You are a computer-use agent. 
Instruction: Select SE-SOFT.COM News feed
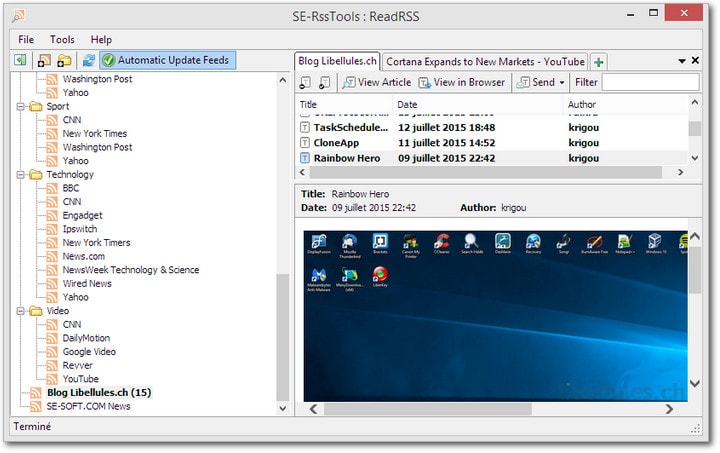pyautogui.click(x=88, y=406)
